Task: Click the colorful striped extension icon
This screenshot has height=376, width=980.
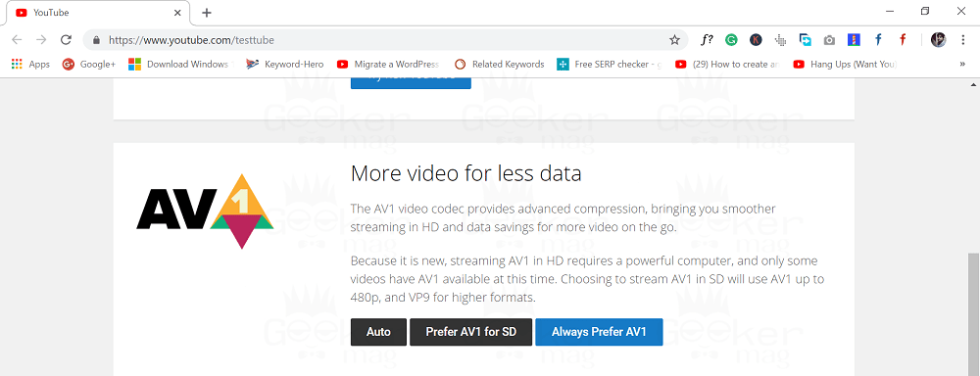Action: tap(854, 40)
